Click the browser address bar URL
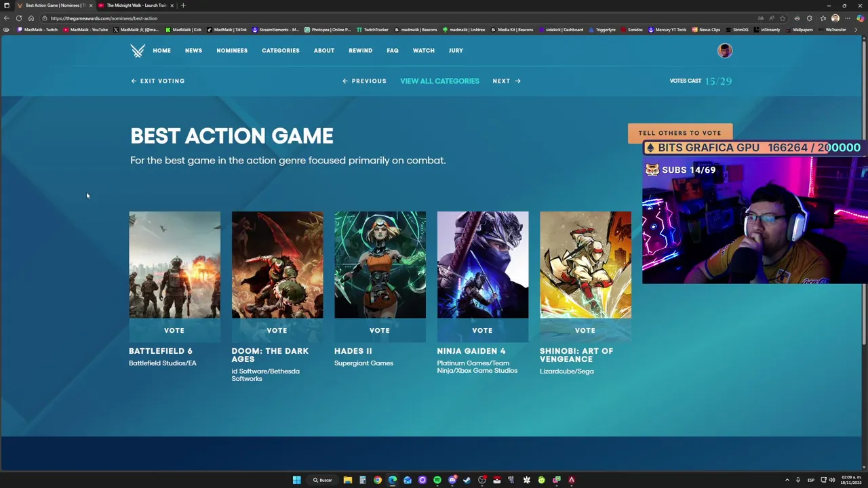Screen dimensions: 868x488 (x=104, y=18)
